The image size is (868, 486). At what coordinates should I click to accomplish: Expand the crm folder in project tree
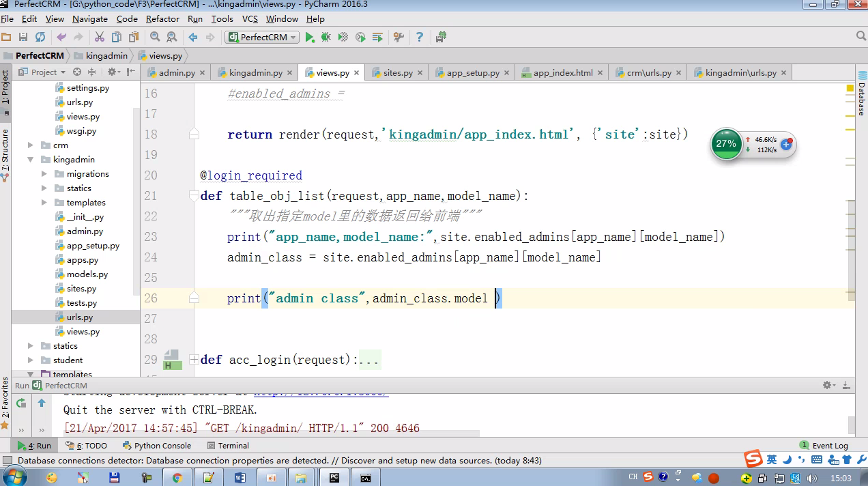[31, 145]
